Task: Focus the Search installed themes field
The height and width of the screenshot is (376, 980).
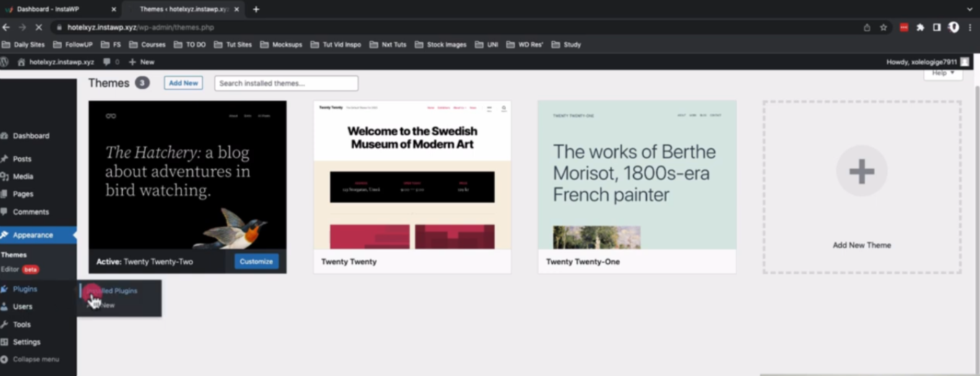Action: [x=286, y=83]
